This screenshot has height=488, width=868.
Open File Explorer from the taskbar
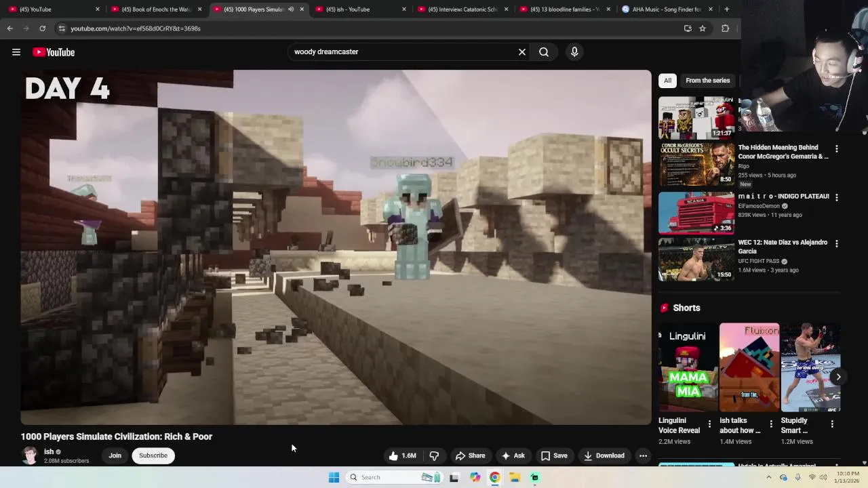(x=515, y=477)
